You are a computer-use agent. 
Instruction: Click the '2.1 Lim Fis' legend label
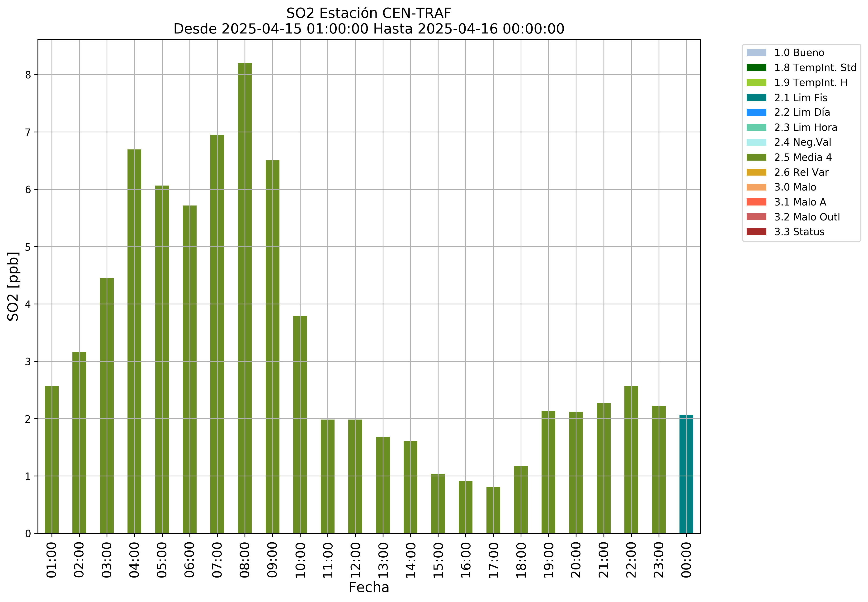pos(801,98)
